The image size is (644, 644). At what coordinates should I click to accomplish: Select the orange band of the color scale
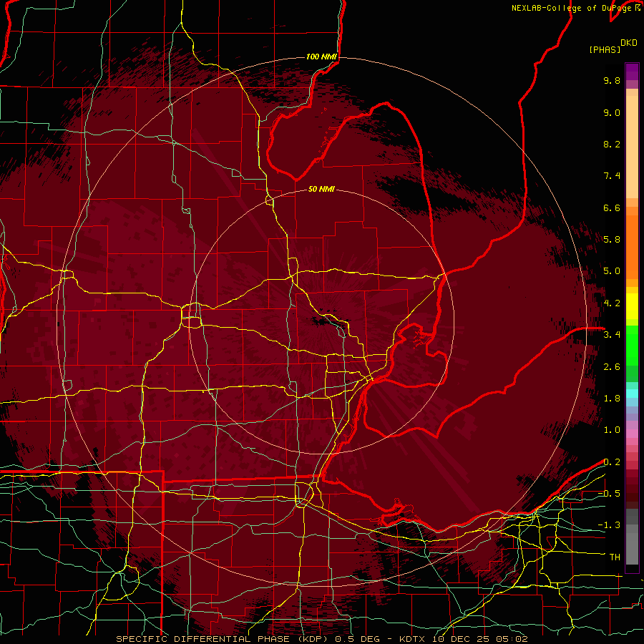pos(632,247)
